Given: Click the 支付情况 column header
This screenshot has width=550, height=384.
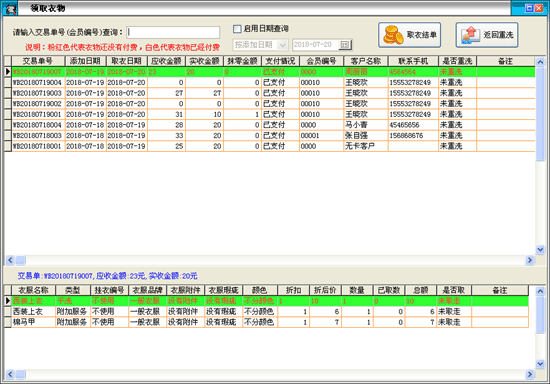Looking at the screenshot, I should (280, 61).
